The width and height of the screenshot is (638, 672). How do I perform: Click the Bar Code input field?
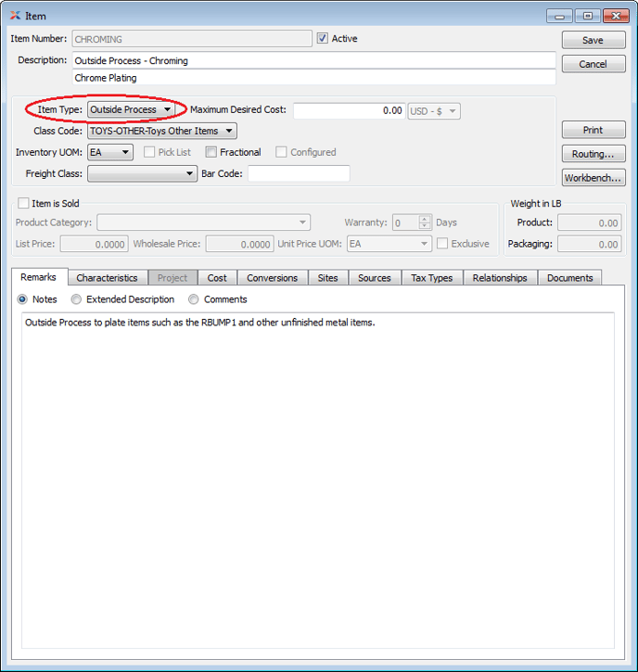[299, 173]
